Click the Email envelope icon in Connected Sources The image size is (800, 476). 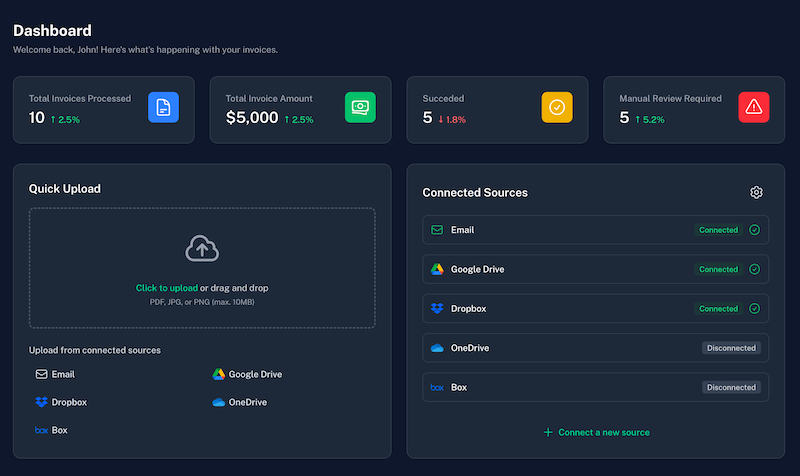(x=437, y=230)
